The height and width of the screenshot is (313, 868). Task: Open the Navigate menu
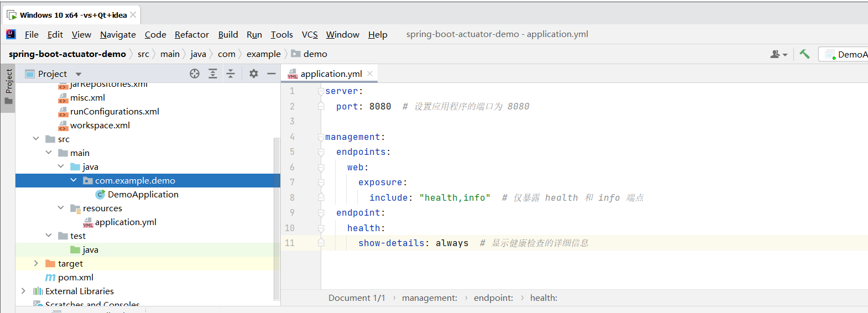[118, 34]
